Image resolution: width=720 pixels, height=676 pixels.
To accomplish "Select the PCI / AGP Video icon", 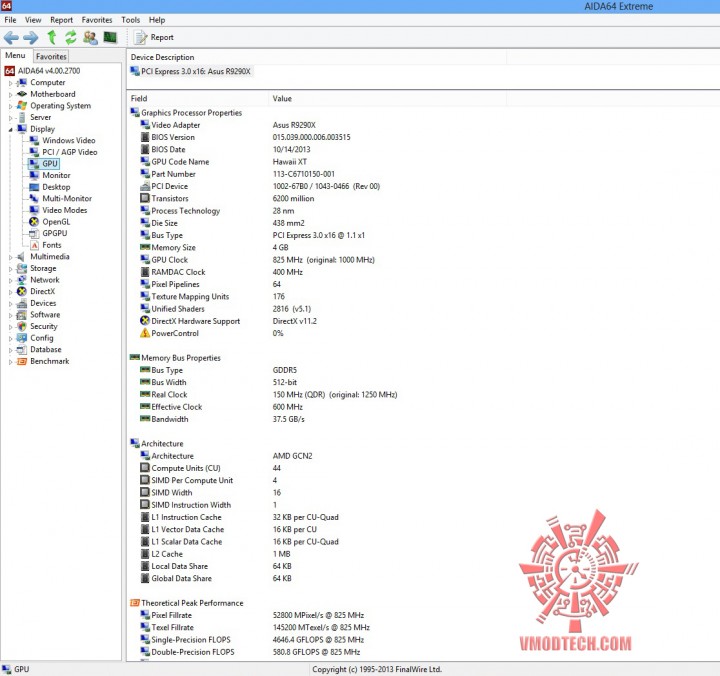I will (34, 152).
